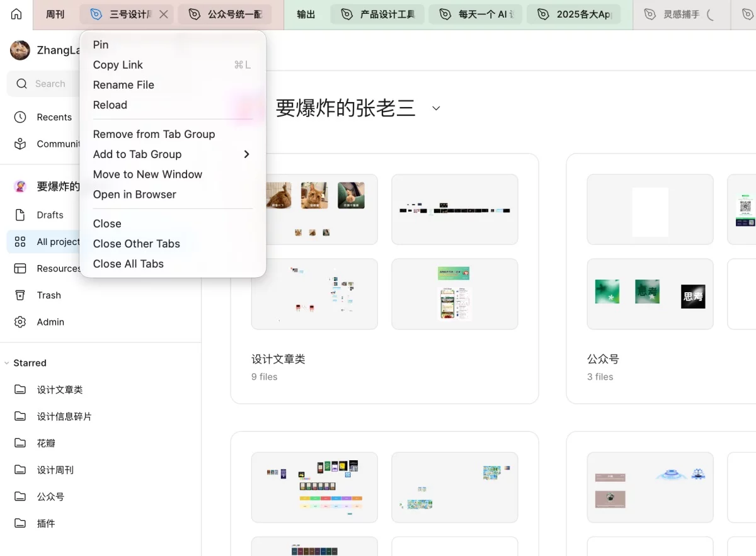Screen dimensions: 756x556
Task: Click folder icon next to 插件
Action: (20, 523)
